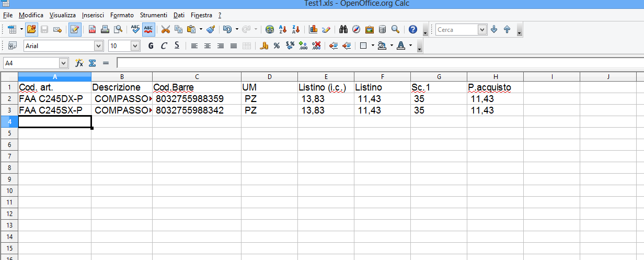
Task: Click the Undo icon
Action: click(x=227, y=30)
